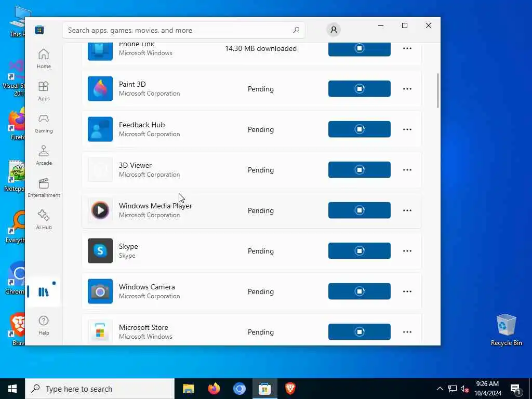Click the muted volume tray icon
Screen dimensions: 532x399
464,389
